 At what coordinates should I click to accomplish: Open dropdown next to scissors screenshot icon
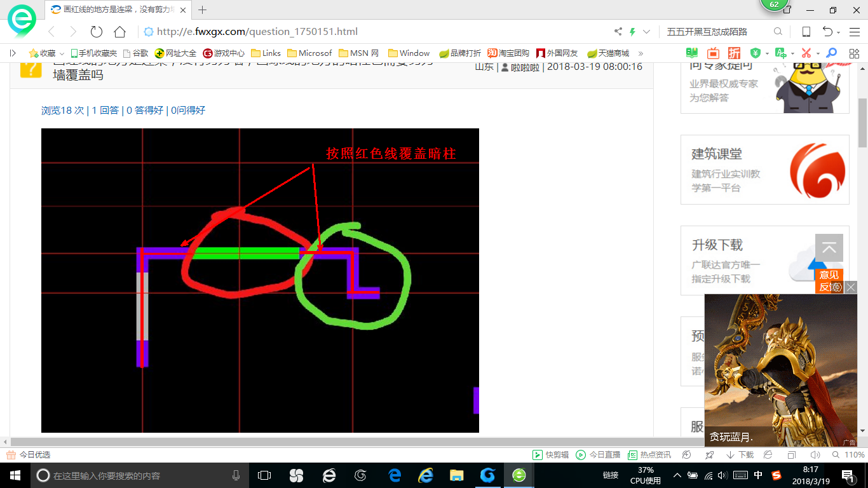[817, 54]
